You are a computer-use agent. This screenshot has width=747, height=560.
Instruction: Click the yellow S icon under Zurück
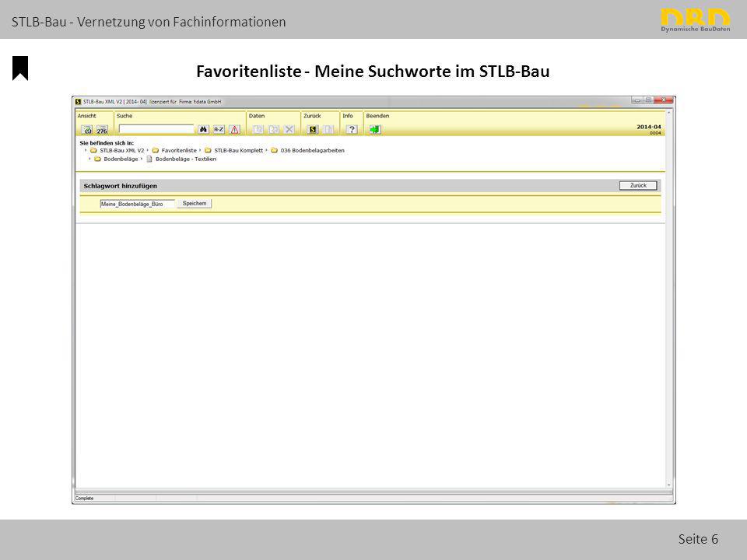click(313, 130)
